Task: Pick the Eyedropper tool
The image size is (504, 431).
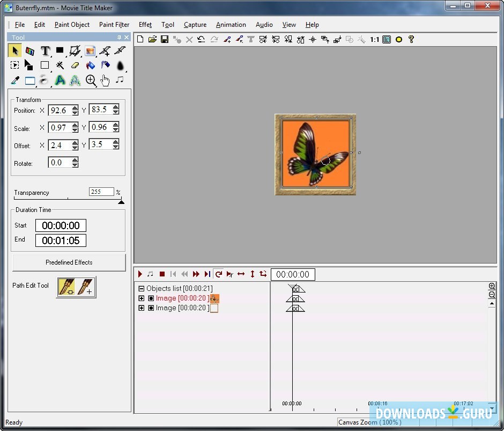Action: click(15, 81)
